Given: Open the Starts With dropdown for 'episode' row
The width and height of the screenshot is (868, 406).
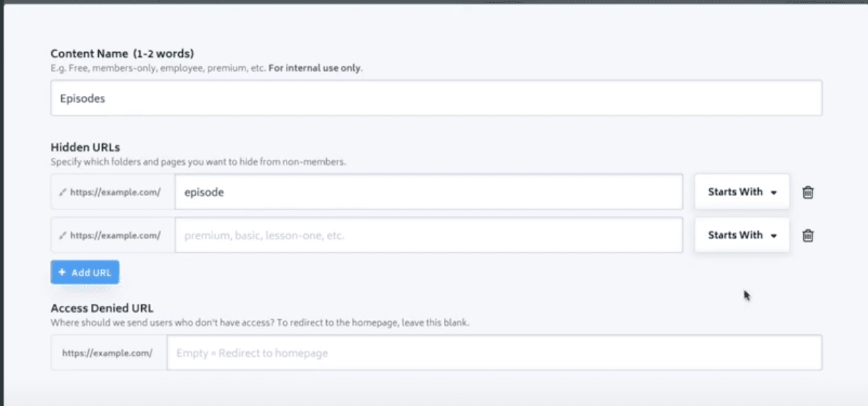Looking at the screenshot, I should click(742, 192).
